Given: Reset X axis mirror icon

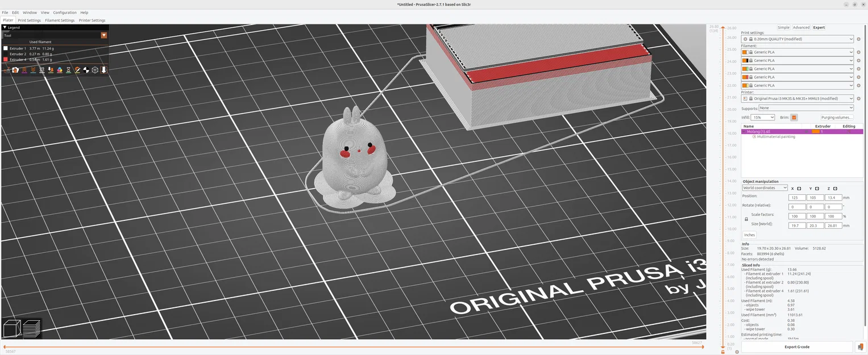Looking at the screenshot, I should point(799,188).
